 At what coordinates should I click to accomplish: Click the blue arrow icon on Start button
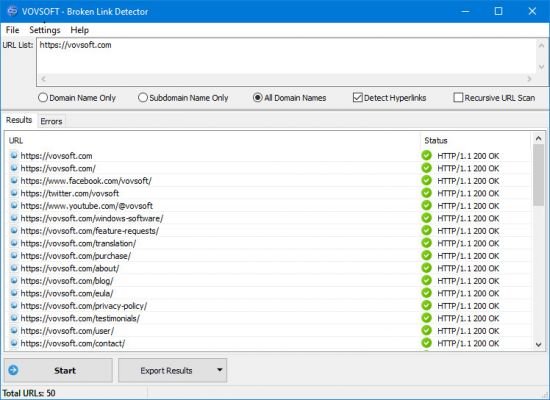13,370
